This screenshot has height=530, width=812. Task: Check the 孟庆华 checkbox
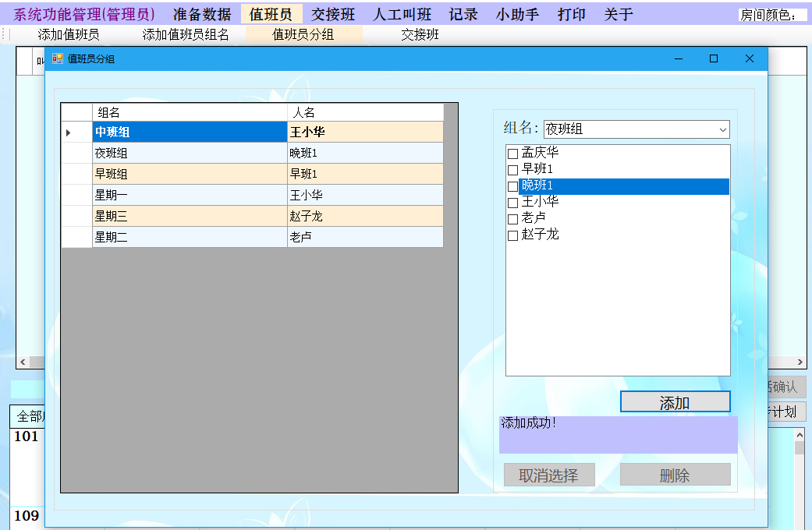tap(512, 154)
